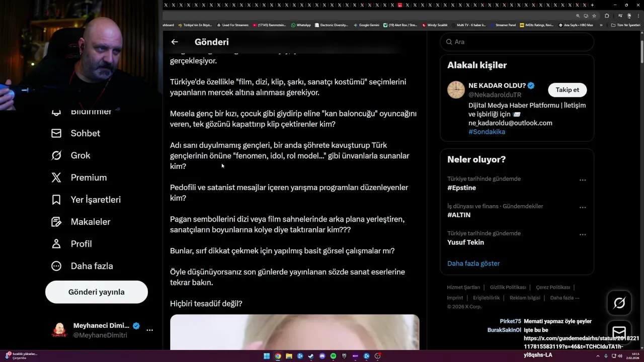Click the Profil person icon
Screen dimensions: 644x362
(x=56, y=244)
